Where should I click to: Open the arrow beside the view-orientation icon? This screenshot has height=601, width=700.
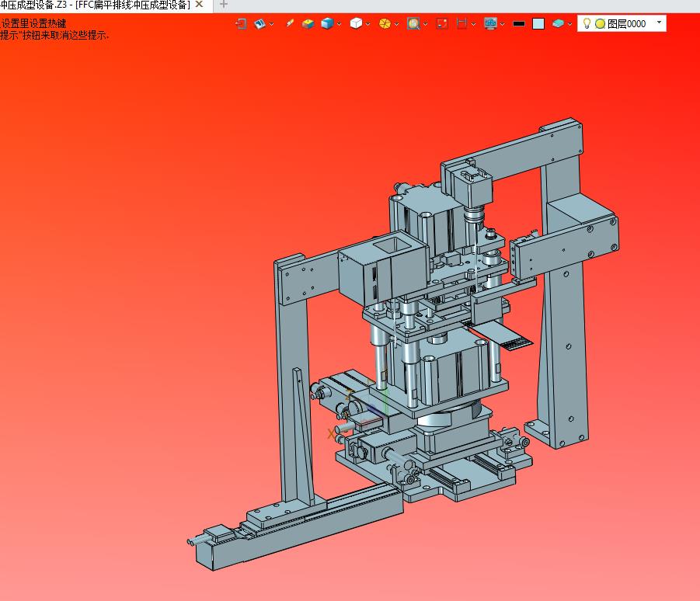(271, 24)
